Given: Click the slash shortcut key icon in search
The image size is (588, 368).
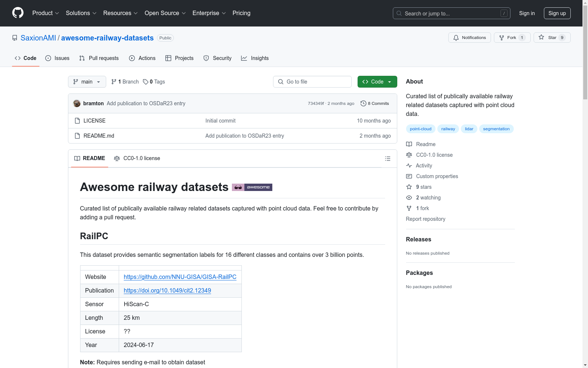Looking at the screenshot, I should [x=504, y=13].
